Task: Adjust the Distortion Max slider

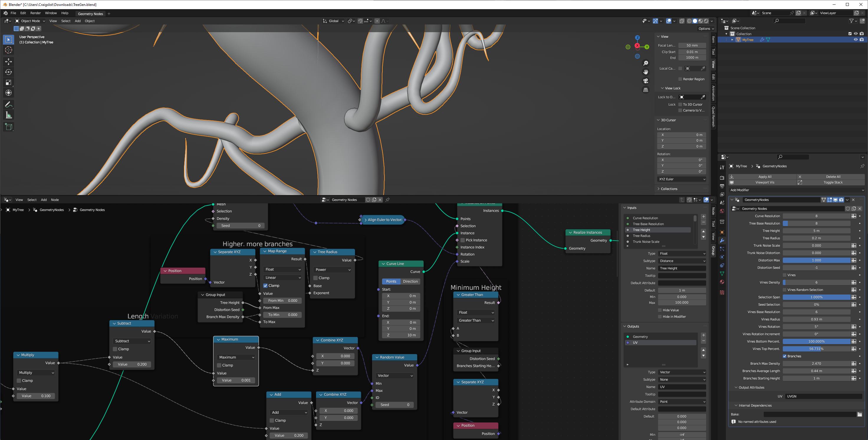Action: [x=816, y=260]
